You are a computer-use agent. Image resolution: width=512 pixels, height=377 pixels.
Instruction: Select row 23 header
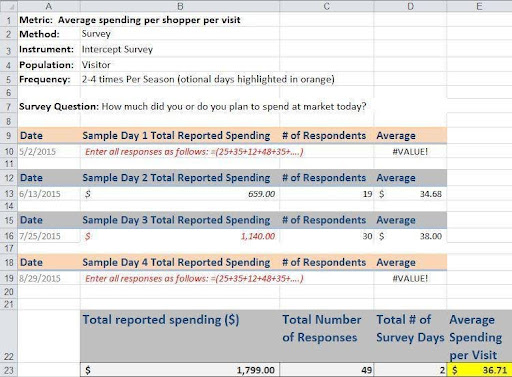[x=9, y=370]
